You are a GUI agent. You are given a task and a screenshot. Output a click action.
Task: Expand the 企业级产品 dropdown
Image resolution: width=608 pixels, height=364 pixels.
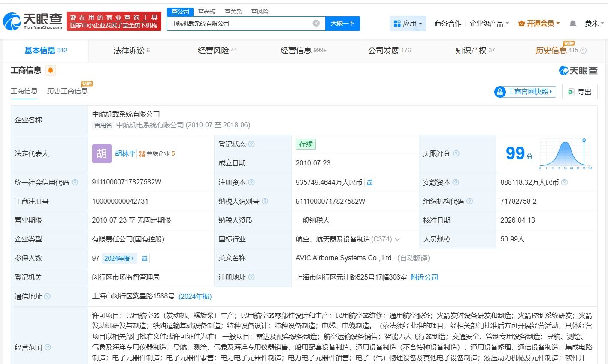point(489,24)
